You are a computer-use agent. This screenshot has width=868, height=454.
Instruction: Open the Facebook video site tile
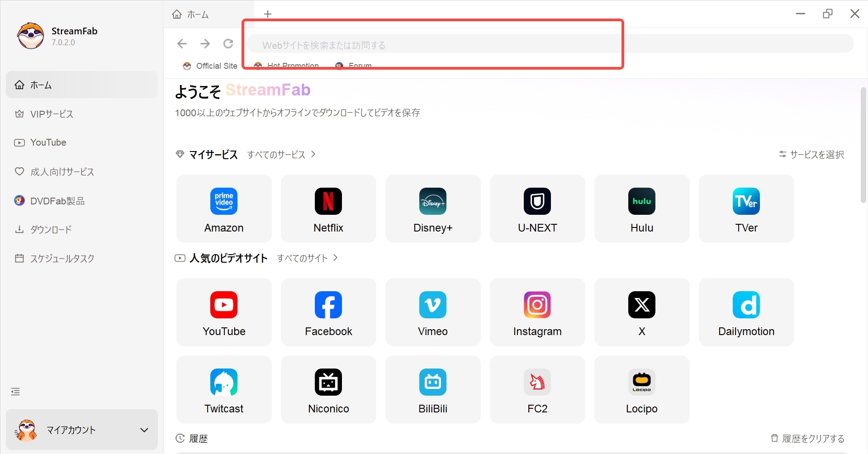point(328,312)
